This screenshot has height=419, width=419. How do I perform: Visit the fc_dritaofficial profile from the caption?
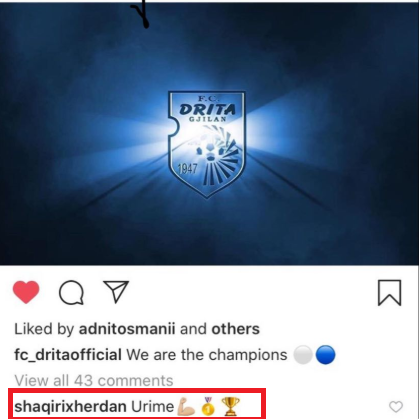coord(68,355)
